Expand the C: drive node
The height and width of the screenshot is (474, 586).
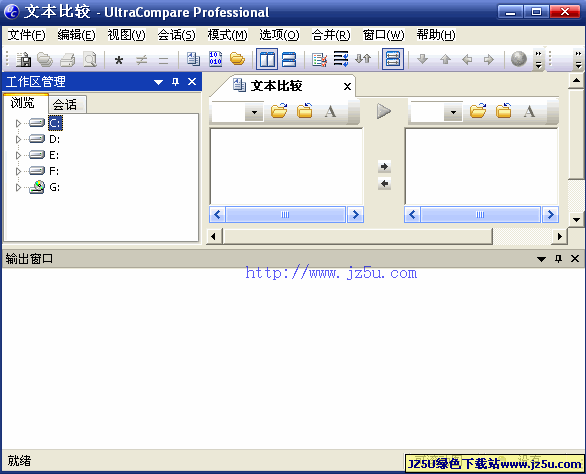tap(18, 123)
